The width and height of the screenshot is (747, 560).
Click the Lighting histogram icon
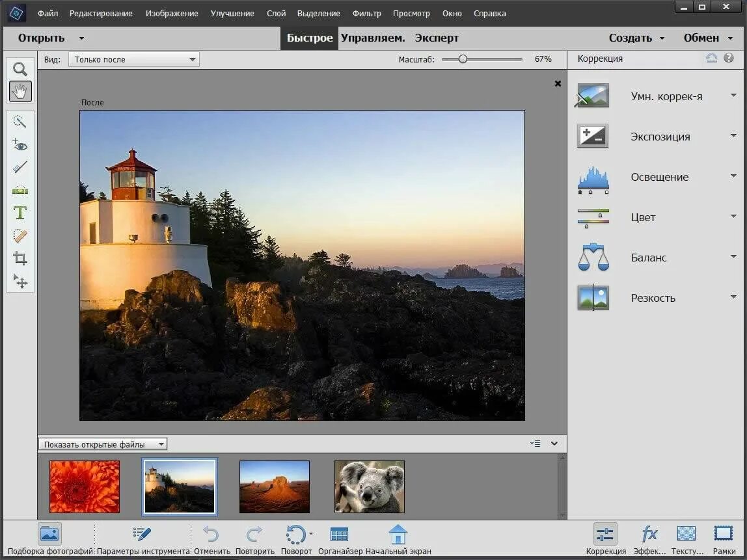pyautogui.click(x=593, y=180)
